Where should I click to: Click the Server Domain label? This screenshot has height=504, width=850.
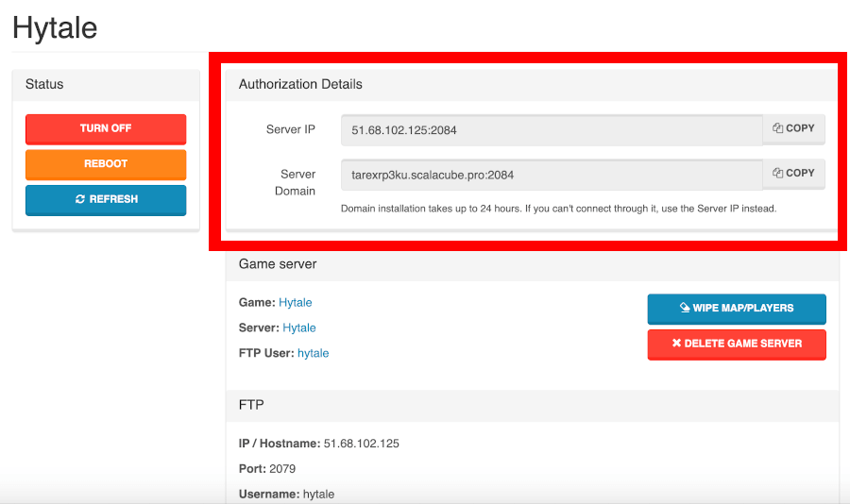pos(295,183)
